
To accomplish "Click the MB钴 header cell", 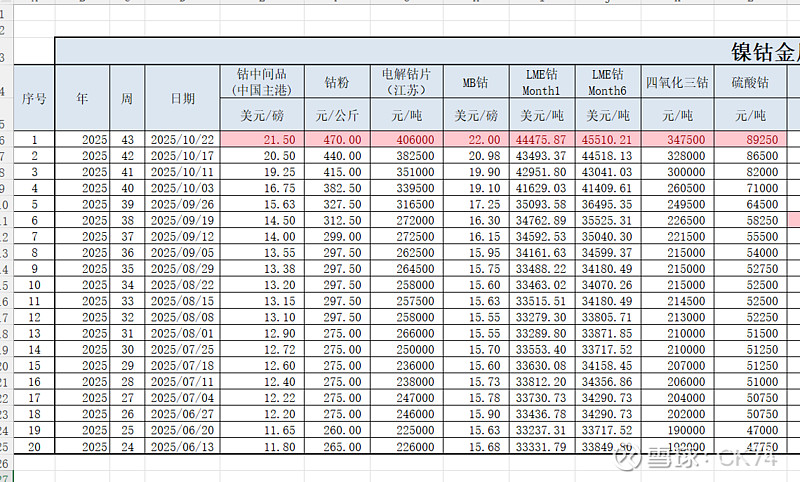I will 476,82.
